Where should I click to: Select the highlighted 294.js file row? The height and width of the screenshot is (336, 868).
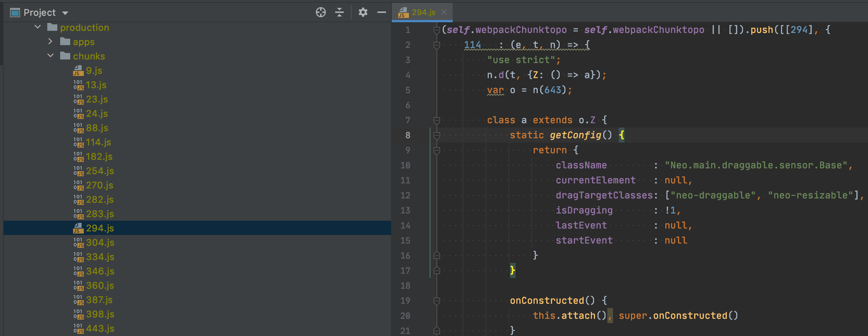[197, 228]
